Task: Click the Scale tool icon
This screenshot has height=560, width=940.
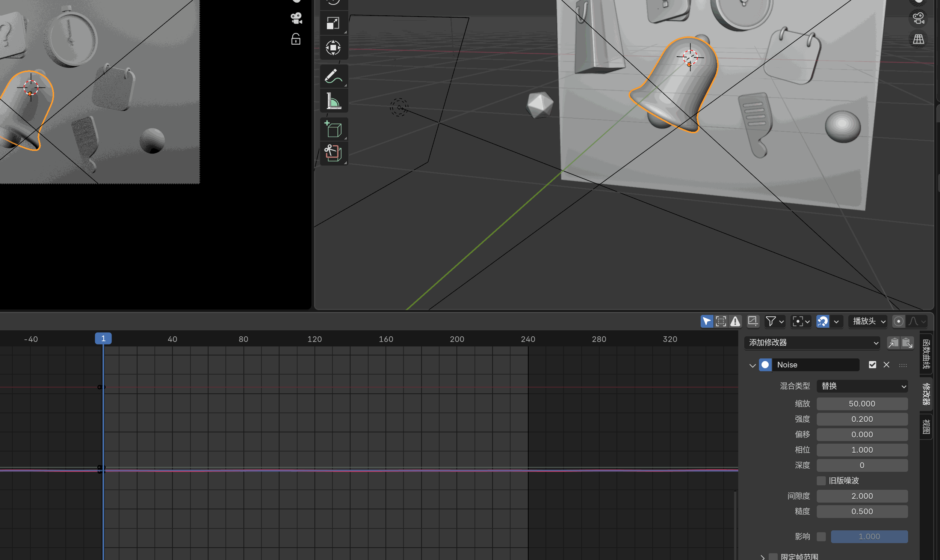Action: pyautogui.click(x=333, y=23)
